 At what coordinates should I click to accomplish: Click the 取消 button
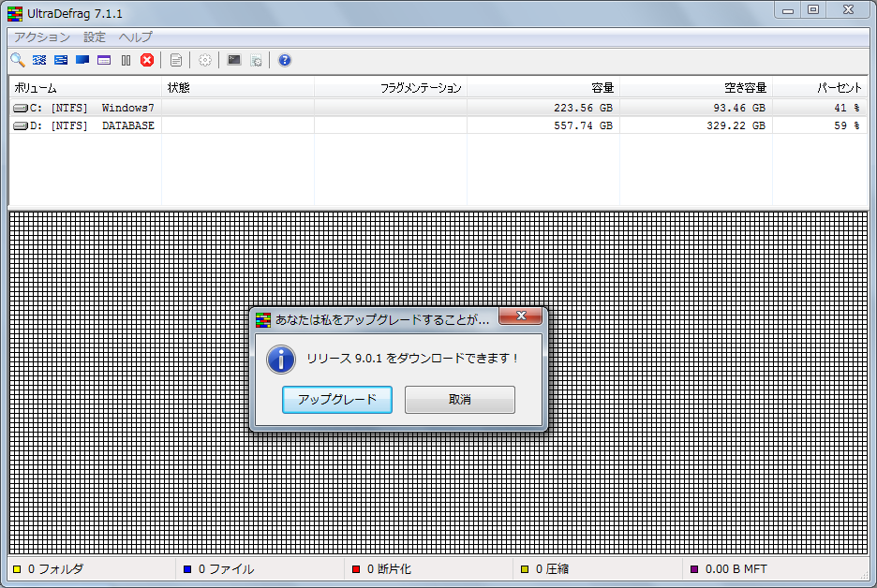click(x=460, y=400)
